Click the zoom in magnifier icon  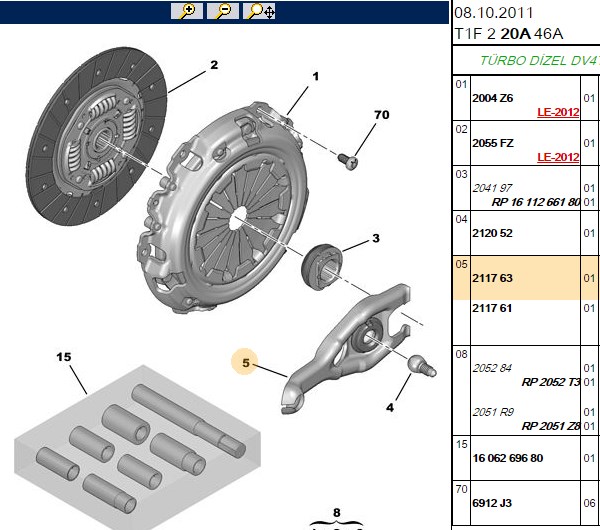coord(187,11)
